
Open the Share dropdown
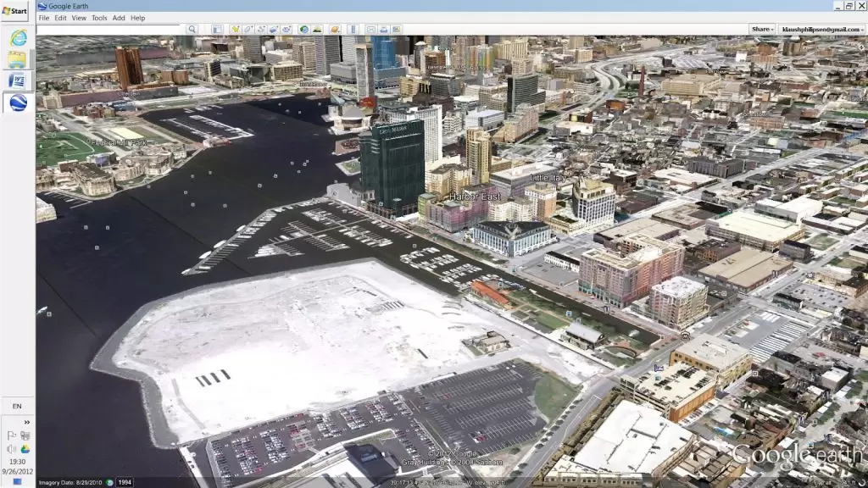click(x=762, y=30)
